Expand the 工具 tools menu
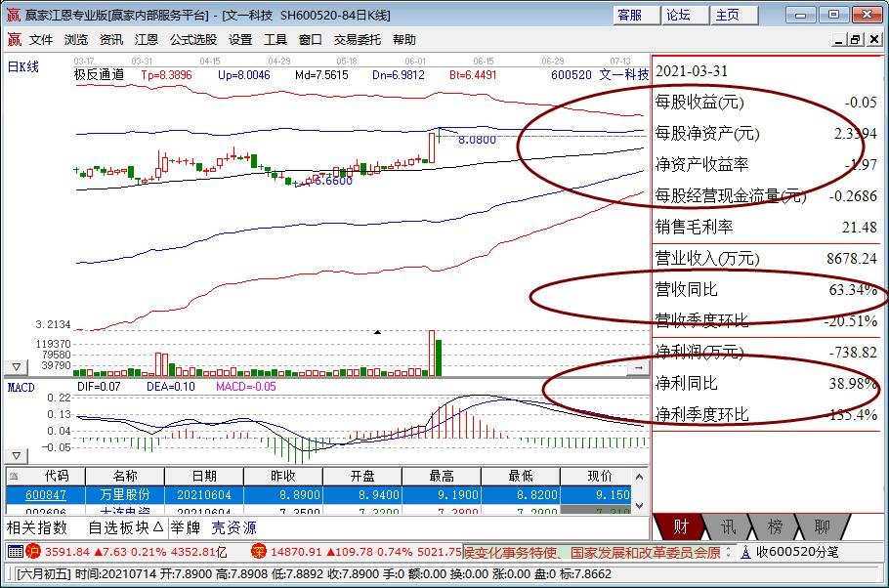Viewport: 889px width, 588px height. coord(275,39)
